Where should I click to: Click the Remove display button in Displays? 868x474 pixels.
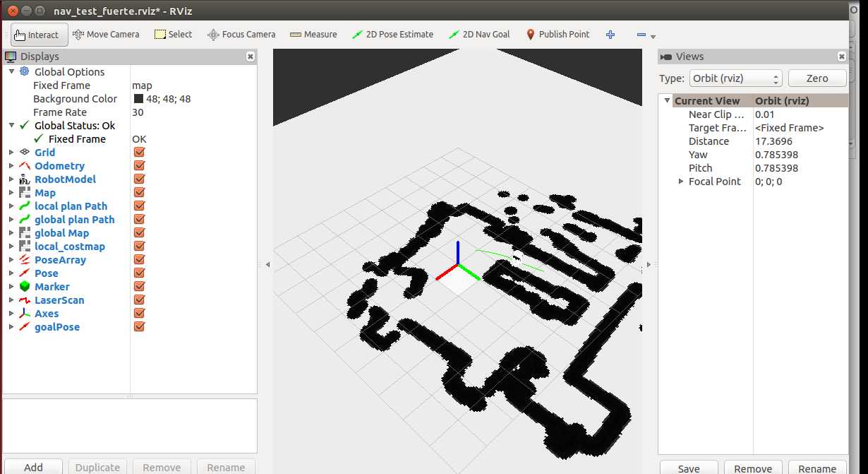pyautogui.click(x=162, y=467)
